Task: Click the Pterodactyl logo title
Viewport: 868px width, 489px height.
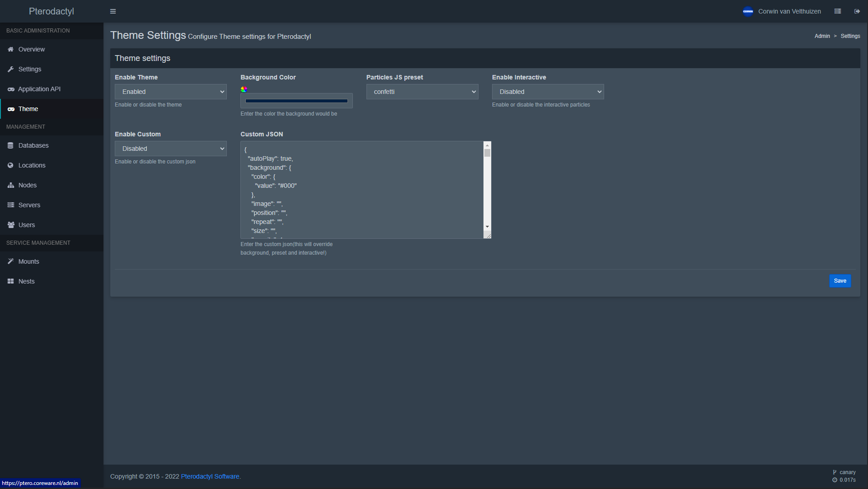Action: tap(52, 11)
